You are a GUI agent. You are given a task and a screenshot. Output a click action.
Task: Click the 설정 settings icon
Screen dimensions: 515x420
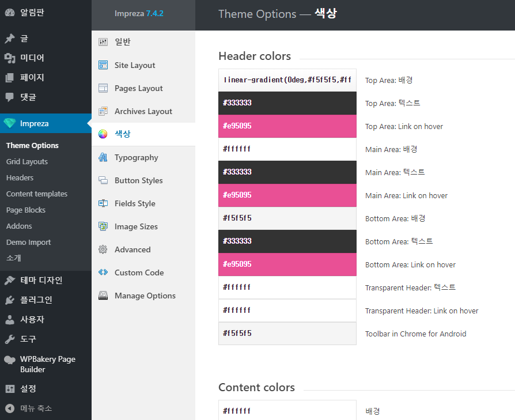tap(10, 389)
